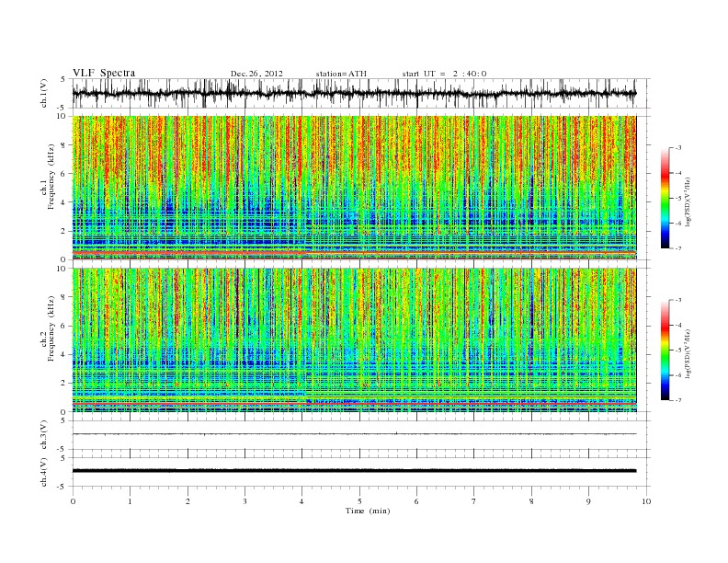728x563 pixels.
Task: Click the 'Time (min)' axis label
Action: coord(368,511)
